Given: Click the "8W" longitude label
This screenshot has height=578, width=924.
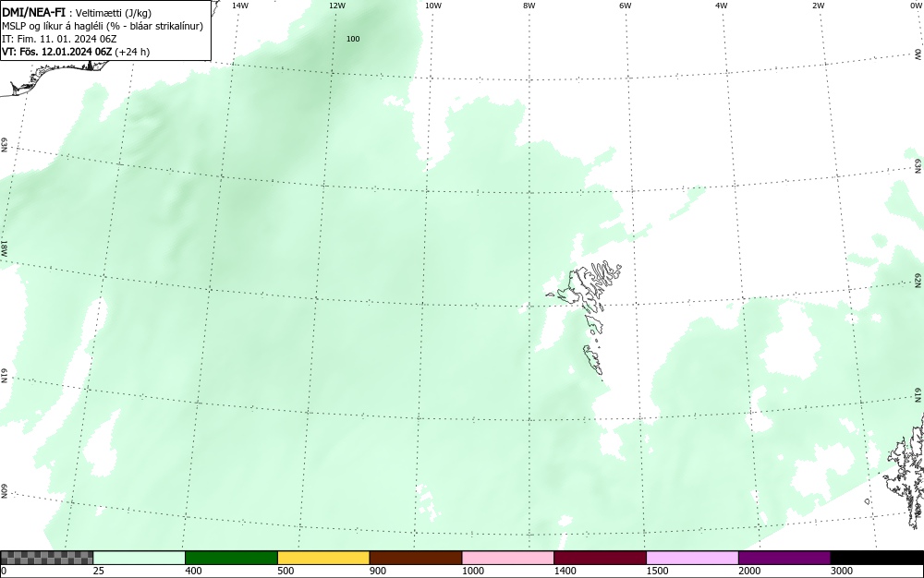Looking at the screenshot, I should pyautogui.click(x=529, y=6).
